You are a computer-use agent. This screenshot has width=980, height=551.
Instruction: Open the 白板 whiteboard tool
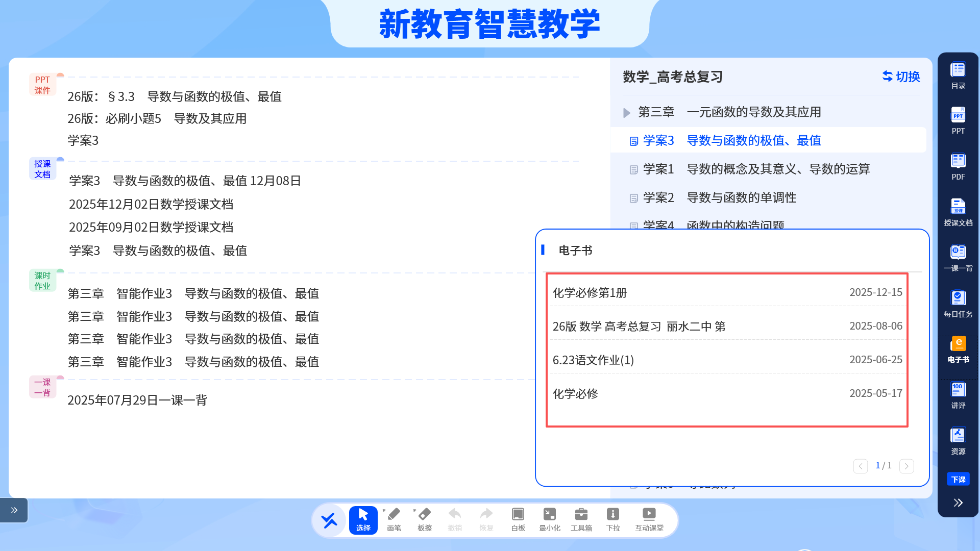[518, 519]
